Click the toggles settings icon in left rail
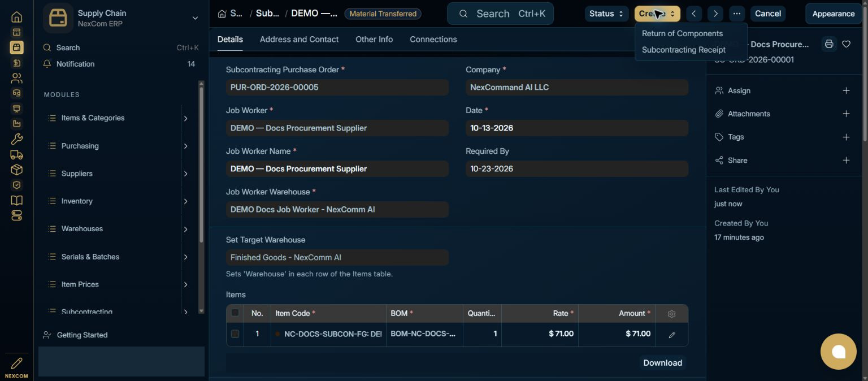This screenshot has width=868, height=381. pos(16,215)
